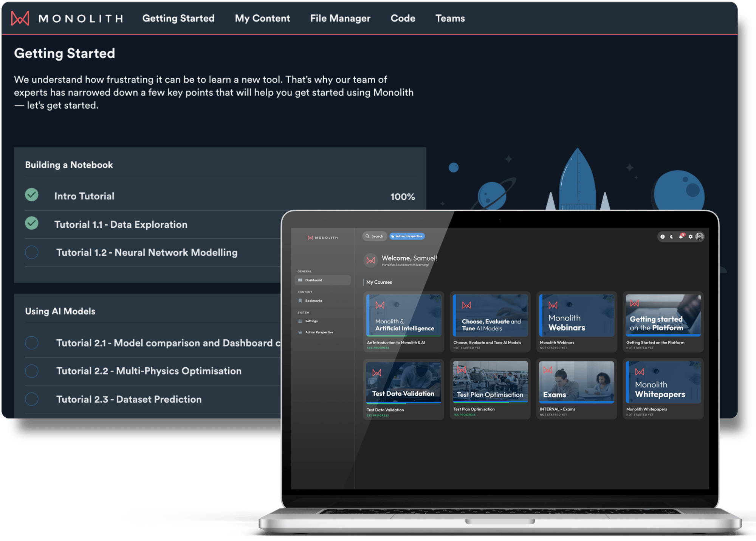Image resolution: width=756 pixels, height=541 pixels.
Task: Click the Admin Perspective crown icon in sidebar
Action: click(300, 332)
